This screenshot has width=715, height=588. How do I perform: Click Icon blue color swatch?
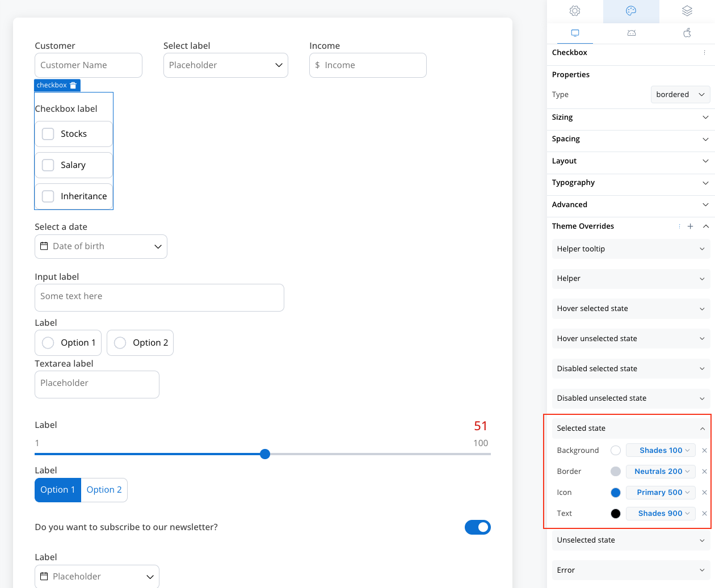pyautogui.click(x=616, y=493)
